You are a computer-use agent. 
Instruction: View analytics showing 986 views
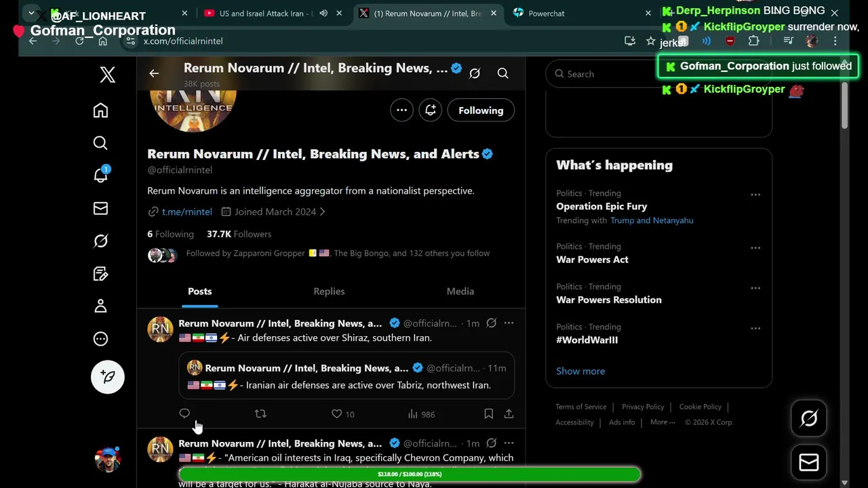[x=421, y=413]
